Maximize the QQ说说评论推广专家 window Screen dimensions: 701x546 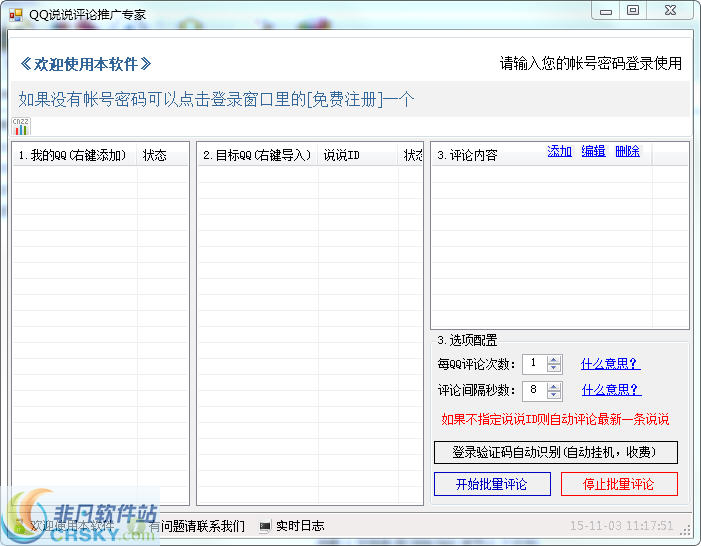pos(633,11)
